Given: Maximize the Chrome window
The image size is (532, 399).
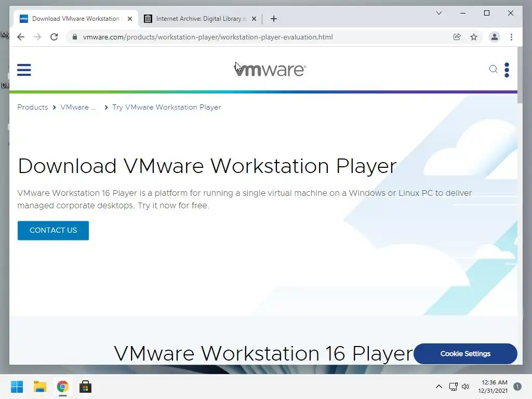Looking at the screenshot, I should [x=486, y=13].
